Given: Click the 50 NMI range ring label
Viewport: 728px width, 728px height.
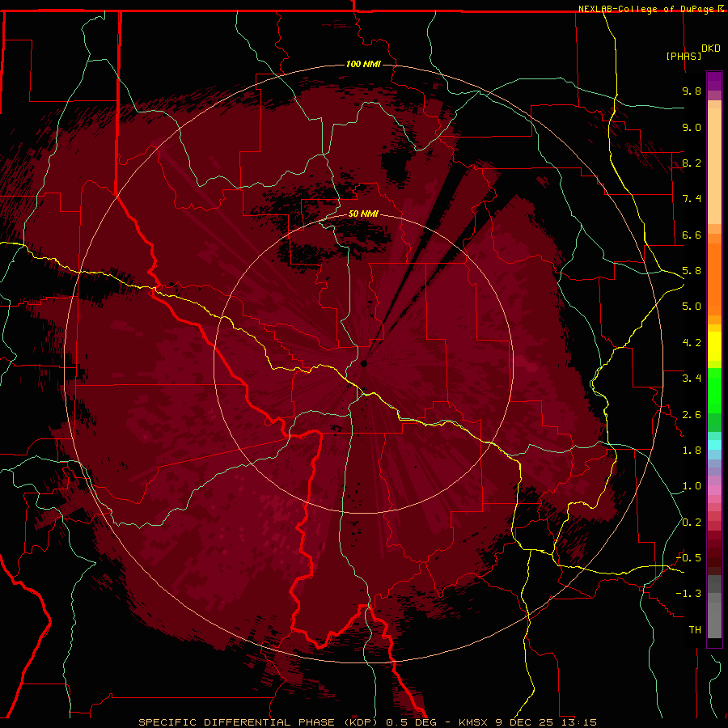Looking at the screenshot, I should (363, 214).
